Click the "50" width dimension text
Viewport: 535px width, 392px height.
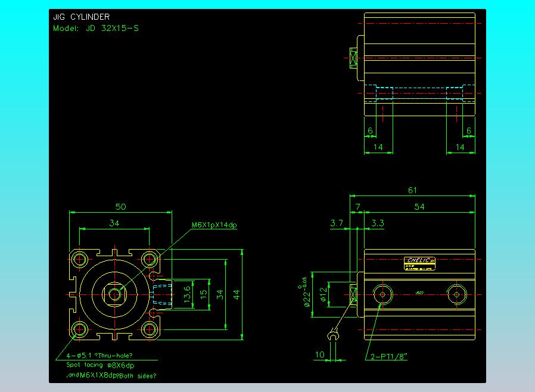[120, 207]
